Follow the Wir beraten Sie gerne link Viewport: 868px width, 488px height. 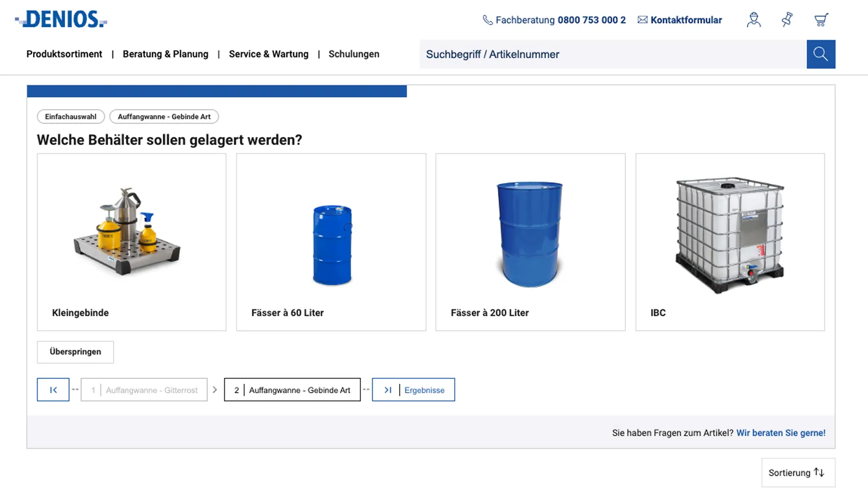pyautogui.click(x=781, y=433)
